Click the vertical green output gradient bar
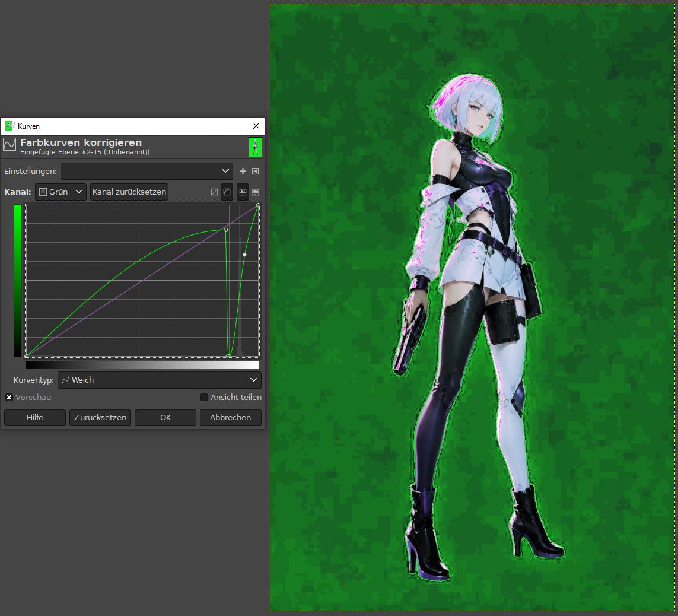This screenshot has width=678, height=616. coord(18,281)
